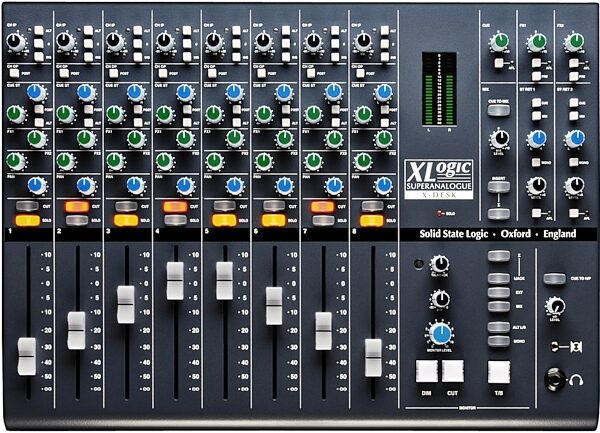Grab the channel 1 fader cap
This screenshot has height=433, width=600.
[27, 356]
